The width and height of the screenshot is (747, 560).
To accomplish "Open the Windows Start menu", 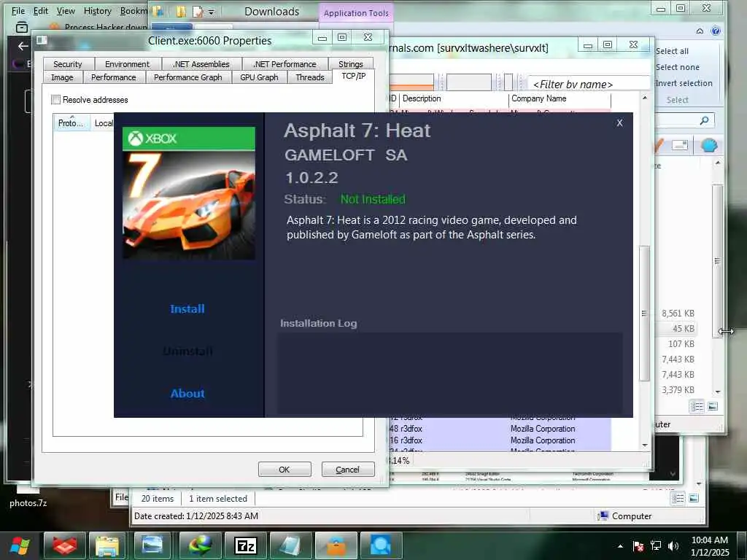I will 20,545.
